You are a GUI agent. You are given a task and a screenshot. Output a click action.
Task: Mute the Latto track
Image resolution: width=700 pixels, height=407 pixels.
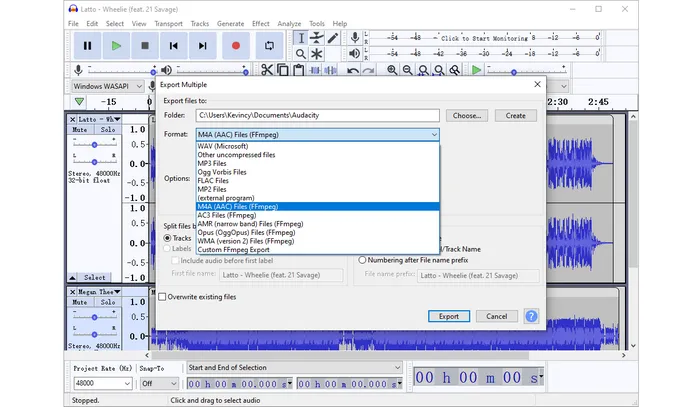(80, 129)
